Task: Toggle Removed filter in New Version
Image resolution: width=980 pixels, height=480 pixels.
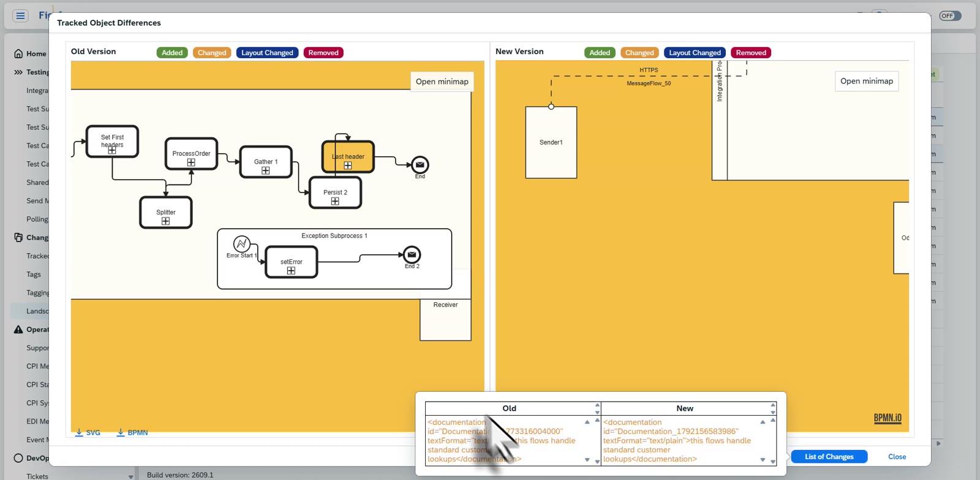Action: 751,53
